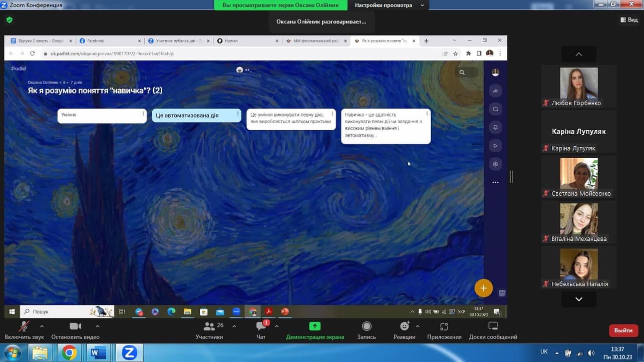
Task: Open Реакции reactions smiley
Action: point(405,326)
